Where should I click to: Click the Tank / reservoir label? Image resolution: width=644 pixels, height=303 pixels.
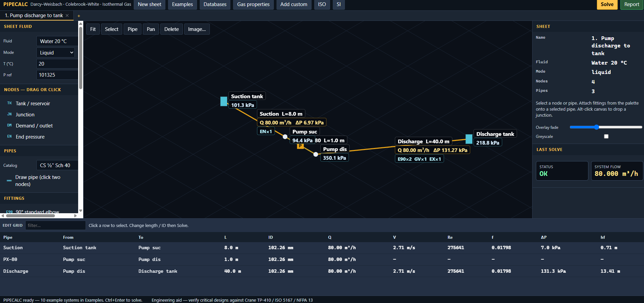33,103
